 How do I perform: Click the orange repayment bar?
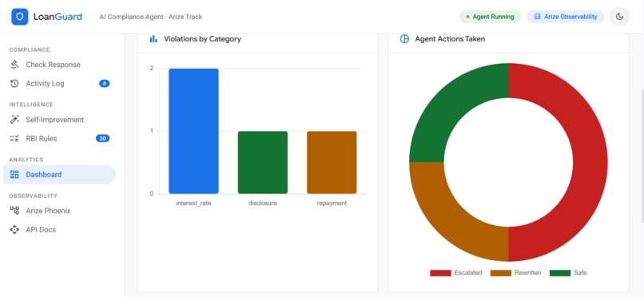(332, 162)
